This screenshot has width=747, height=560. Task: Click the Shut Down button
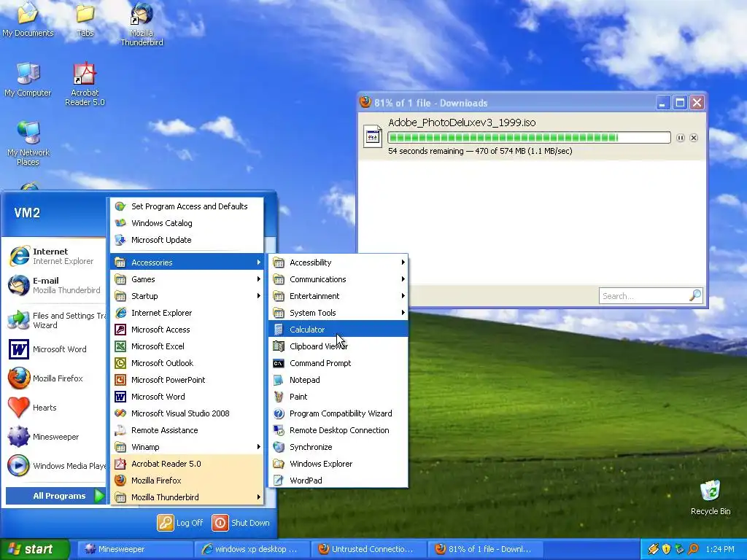point(241,523)
